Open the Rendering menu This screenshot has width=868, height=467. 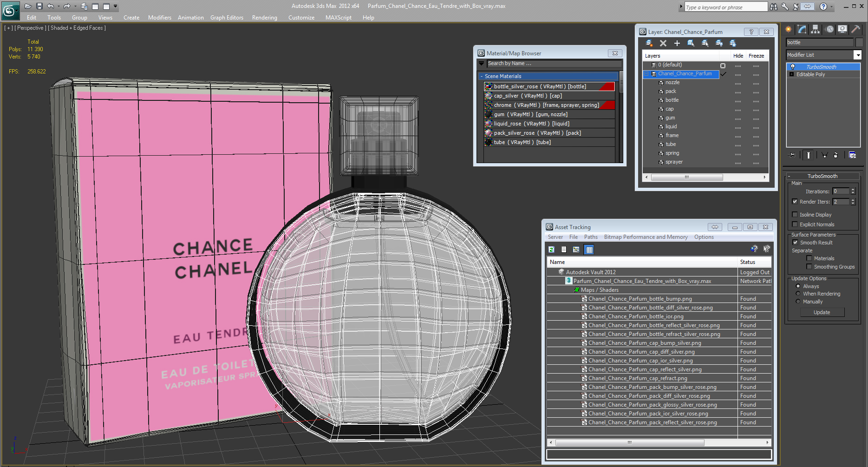pyautogui.click(x=264, y=18)
